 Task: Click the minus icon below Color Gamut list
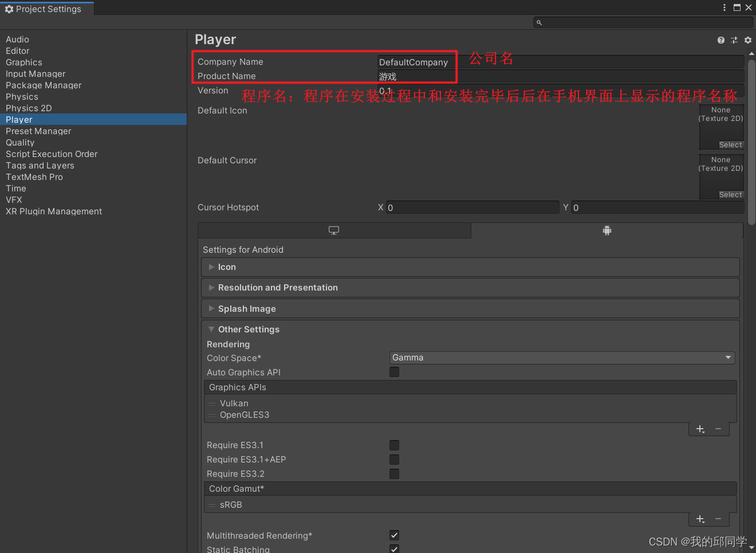[718, 519]
